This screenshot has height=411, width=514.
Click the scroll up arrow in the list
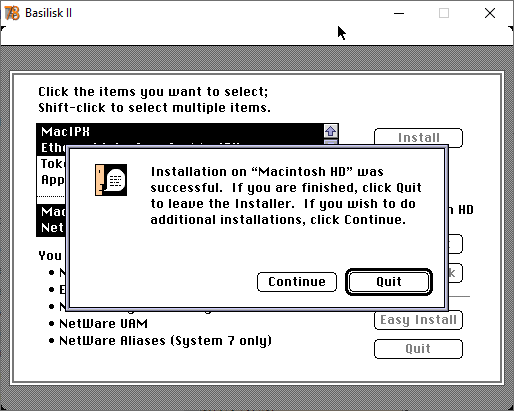[x=331, y=131]
